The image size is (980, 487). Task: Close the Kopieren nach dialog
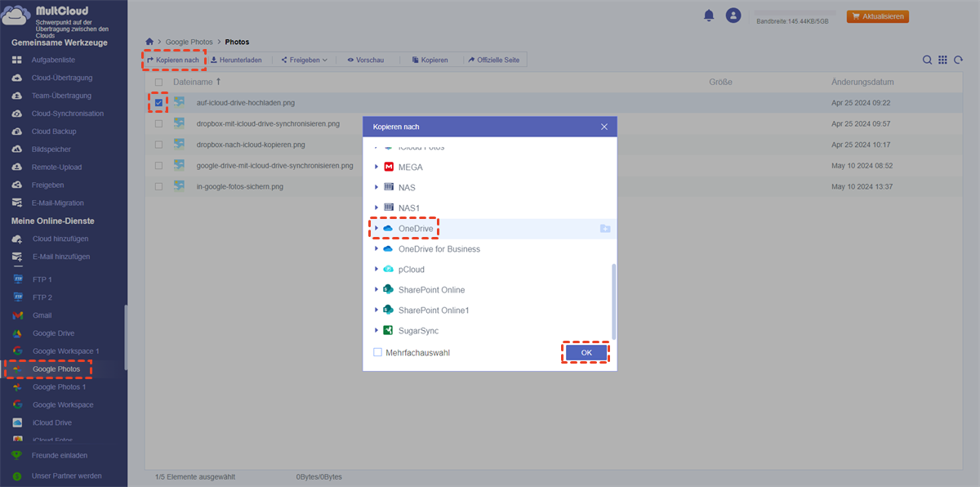coord(604,127)
